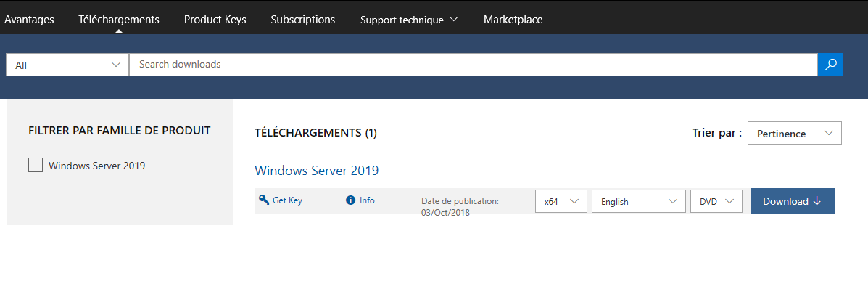Open the All category dropdown

click(67, 65)
